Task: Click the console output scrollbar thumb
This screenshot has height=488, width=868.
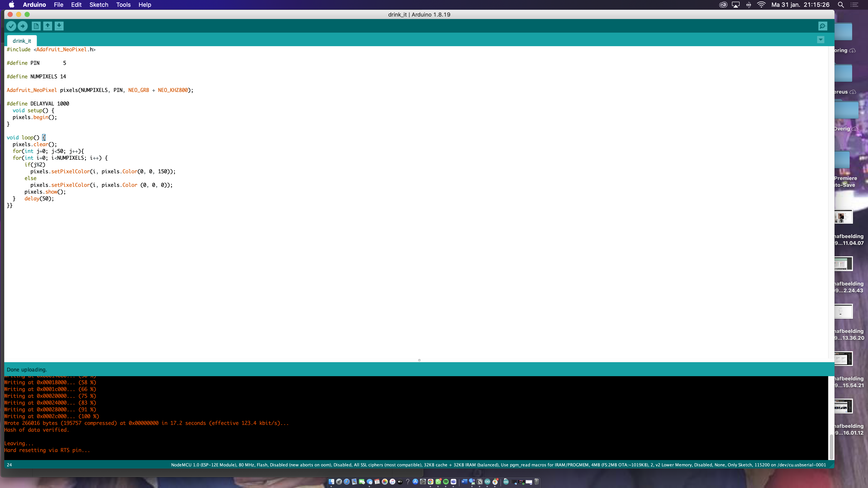Action: [831, 446]
